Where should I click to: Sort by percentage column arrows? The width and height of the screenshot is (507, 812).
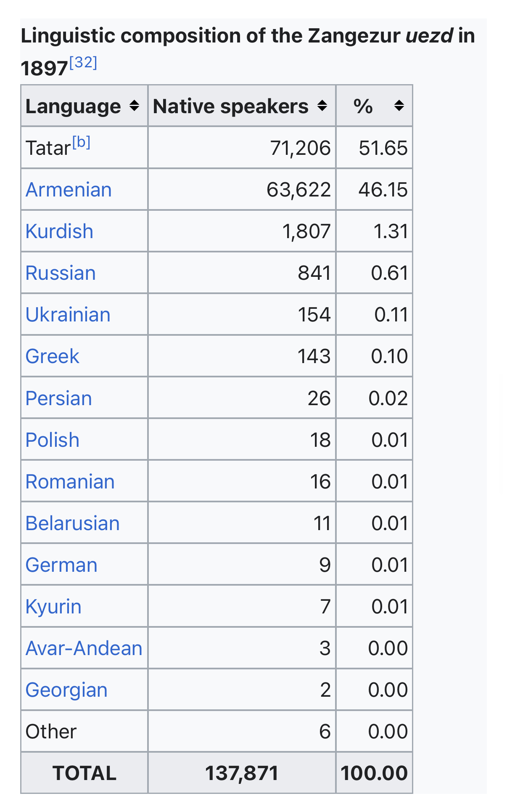click(x=399, y=106)
